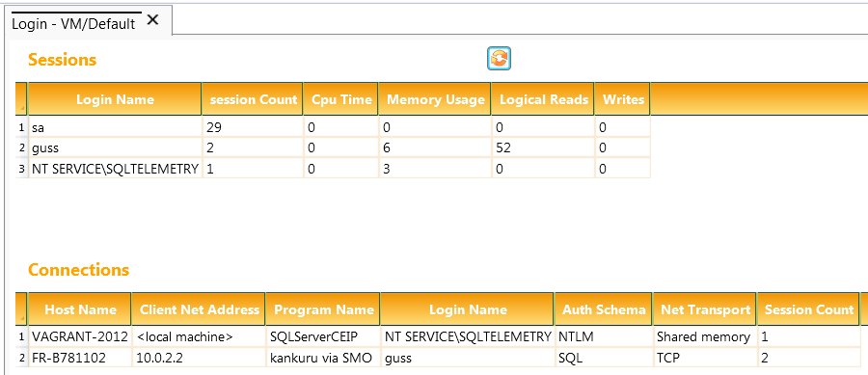Click the SQLServerCEIP program cell

click(323, 336)
